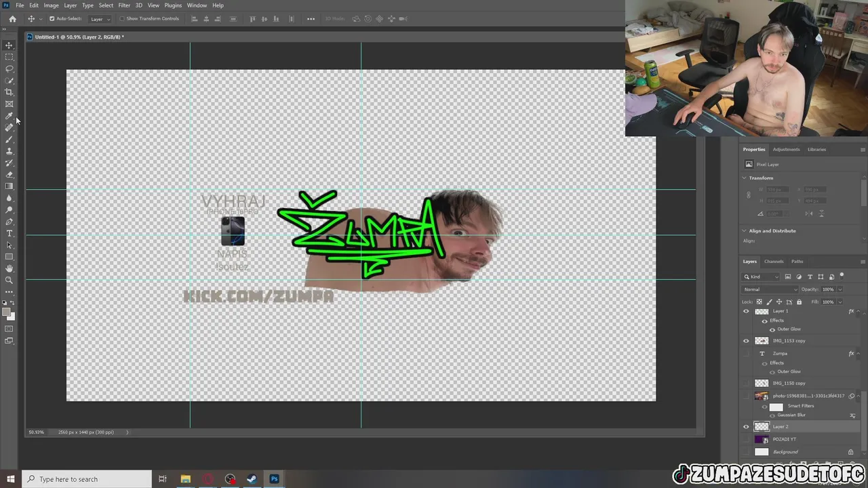Screen dimensions: 868x488
Task: Select the Eyedropper tool
Action: 9,116
